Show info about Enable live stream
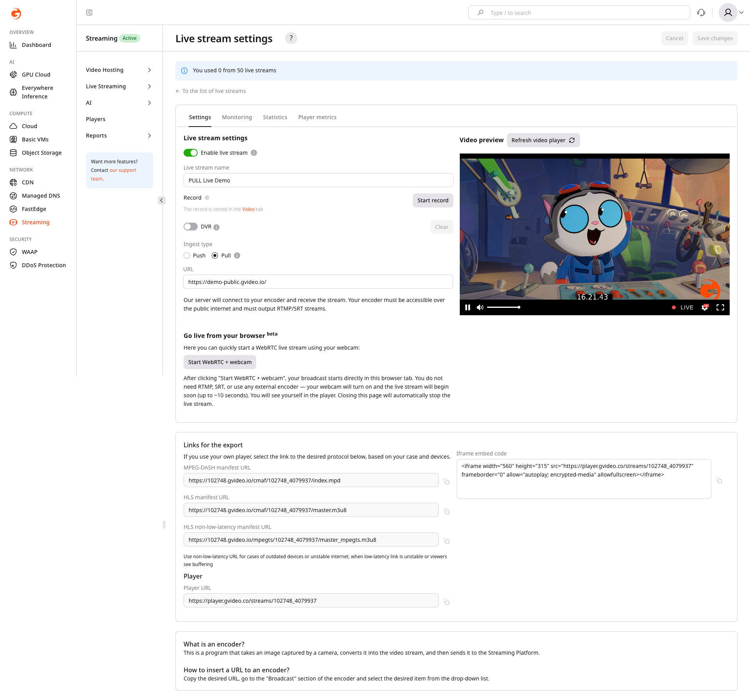 click(254, 153)
